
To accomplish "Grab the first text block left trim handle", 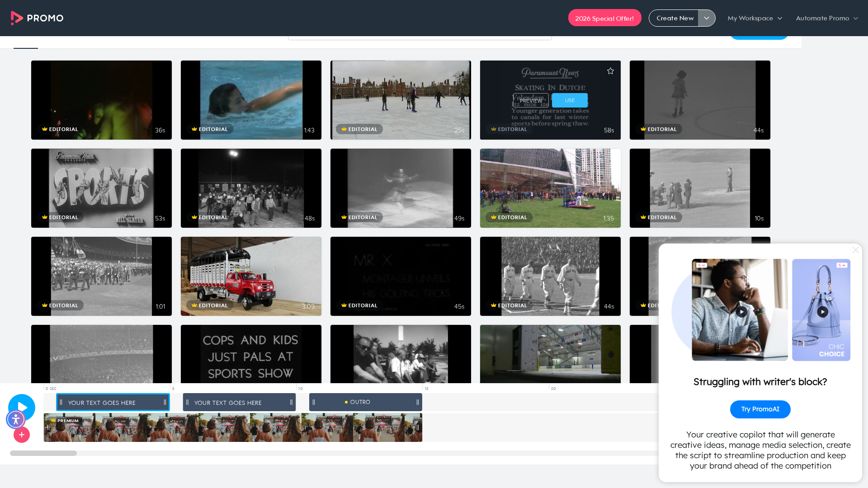I will coord(61,402).
